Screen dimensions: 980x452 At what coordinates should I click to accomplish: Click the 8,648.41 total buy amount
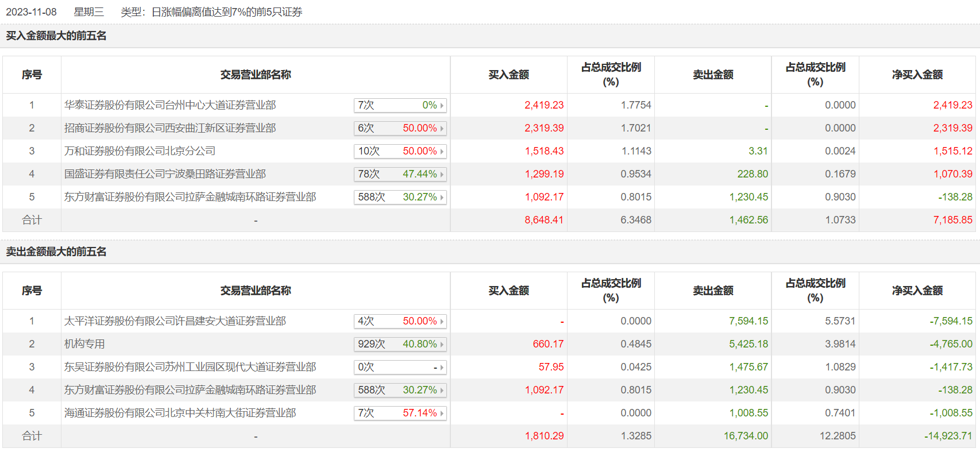[x=544, y=220]
